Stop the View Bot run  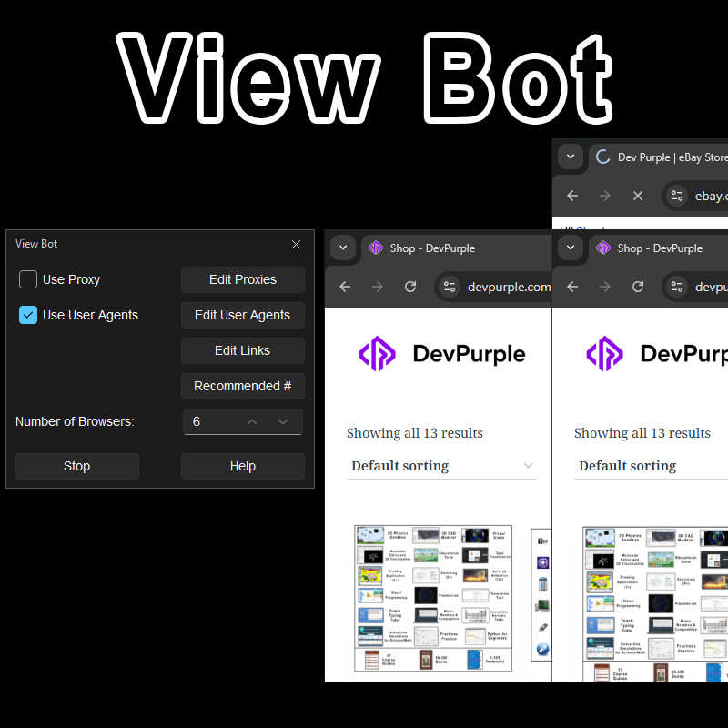[77, 466]
